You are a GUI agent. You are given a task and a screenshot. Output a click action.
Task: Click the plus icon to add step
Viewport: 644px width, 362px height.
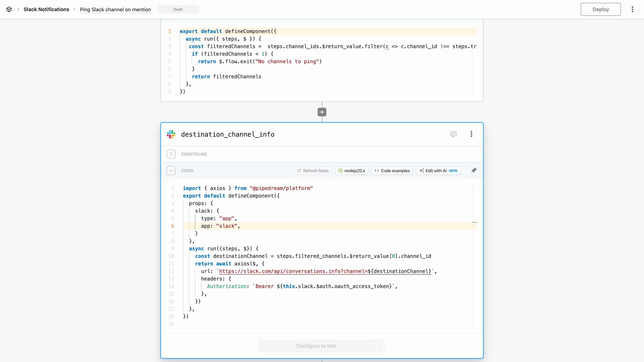(322, 112)
